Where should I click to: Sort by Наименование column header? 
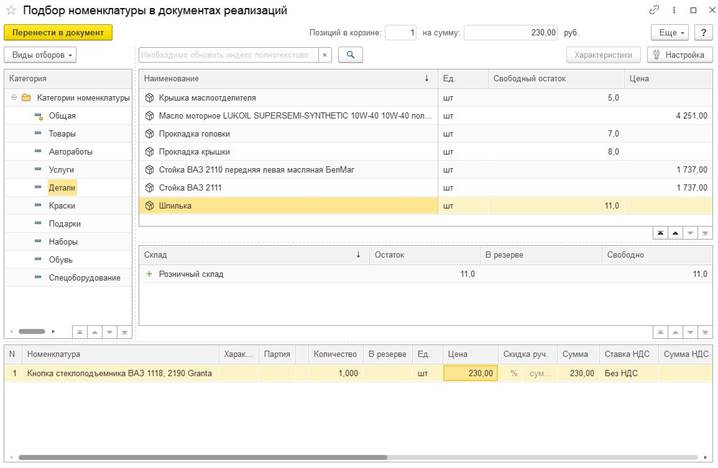pyautogui.click(x=288, y=79)
